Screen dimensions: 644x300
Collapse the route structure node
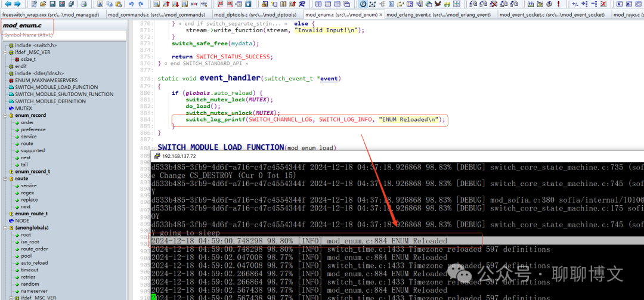click(5, 179)
